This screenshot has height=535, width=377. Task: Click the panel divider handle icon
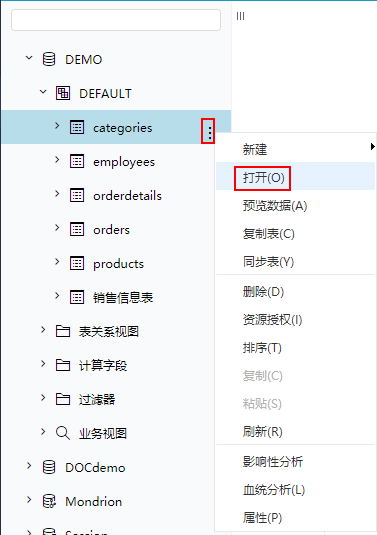240,16
